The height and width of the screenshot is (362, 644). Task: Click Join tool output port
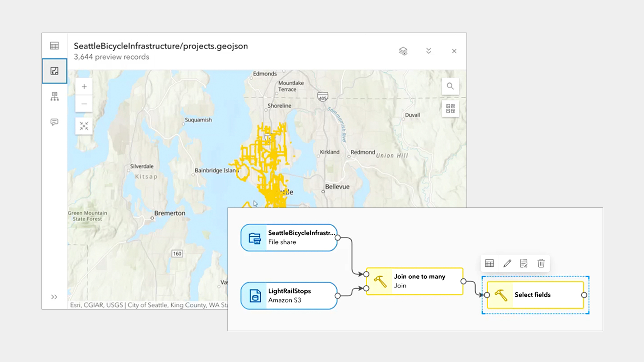tap(464, 281)
